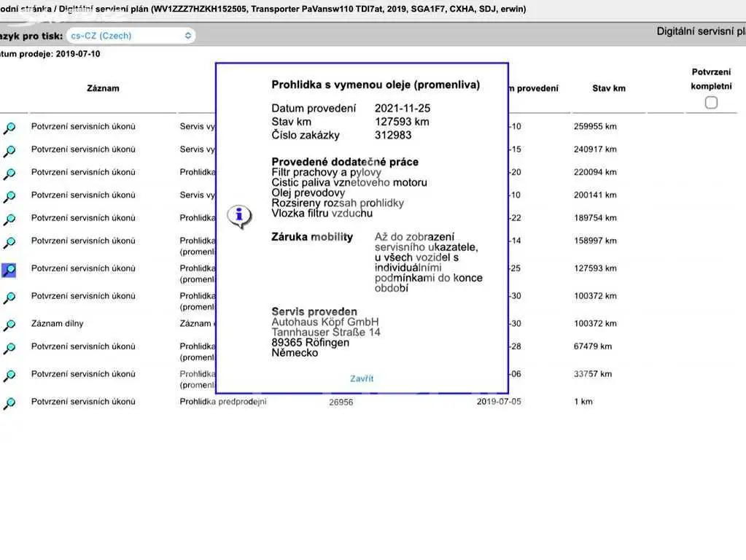Open magnifier for the 240917 km record
Viewport: 746px width, 560px height.
9,151
